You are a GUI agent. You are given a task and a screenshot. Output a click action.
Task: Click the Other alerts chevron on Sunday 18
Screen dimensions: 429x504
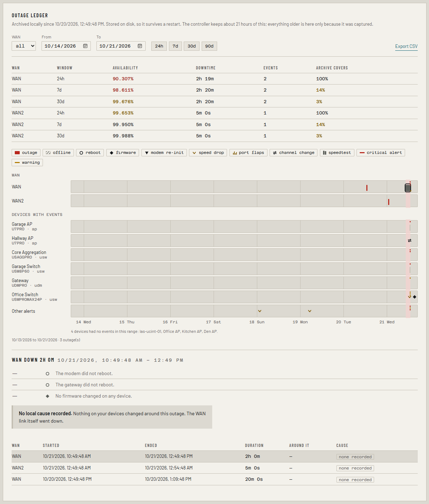point(260,311)
